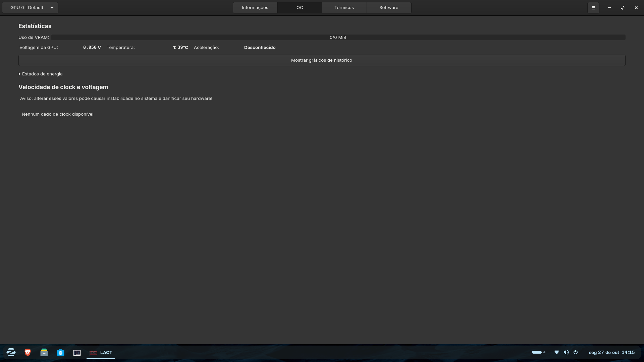Viewport: 644px width, 362px height.
Task: Open the system monitor taskbar icon
Action: 77,353
